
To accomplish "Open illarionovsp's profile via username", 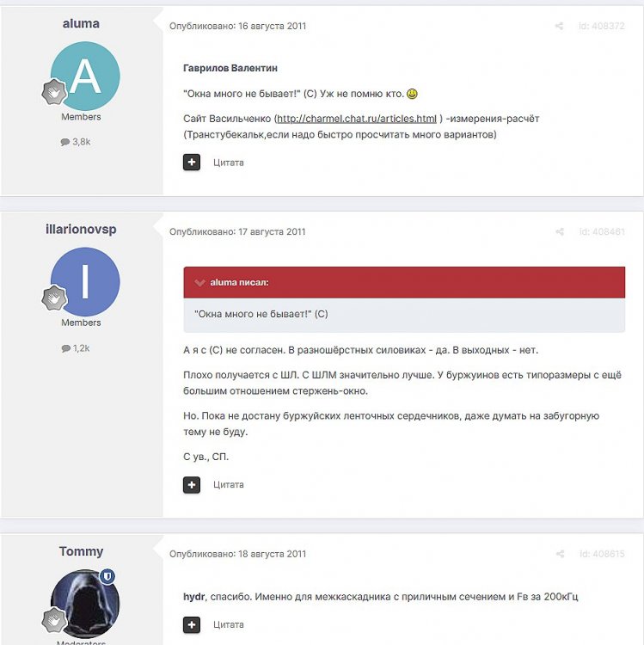I will point(81,229).
